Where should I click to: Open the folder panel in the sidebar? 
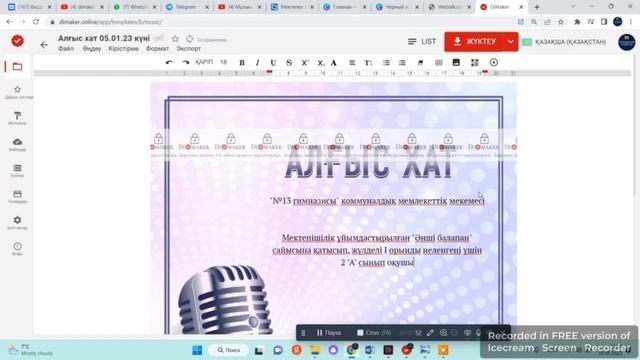coord(17,67)
